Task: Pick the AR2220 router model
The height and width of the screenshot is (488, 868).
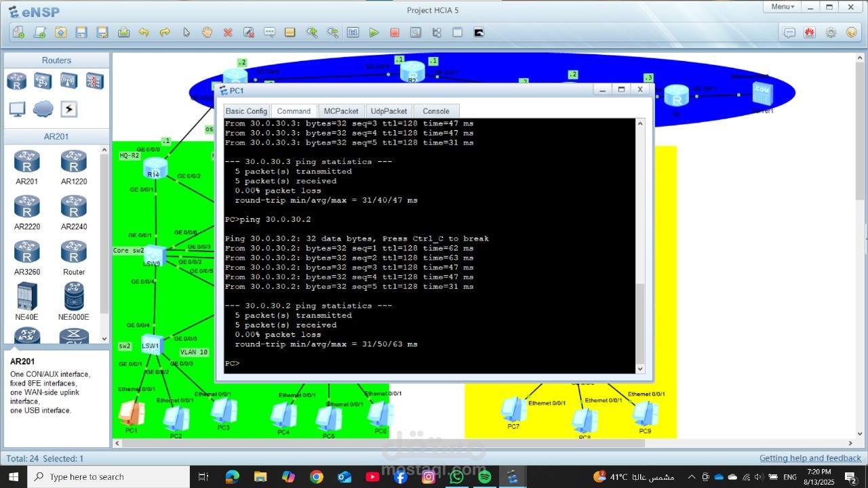Action: [27, 213]
